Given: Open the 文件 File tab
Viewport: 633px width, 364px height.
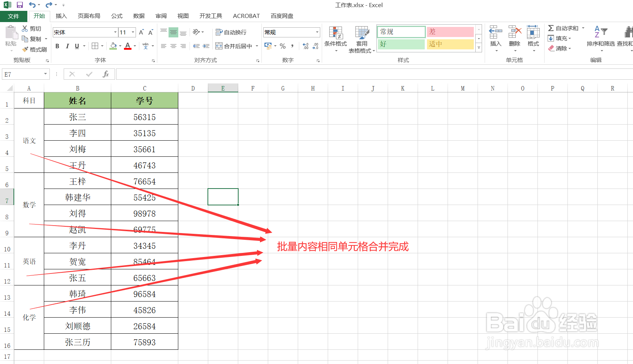Looking at the screenshot, I should coord(13,16).
